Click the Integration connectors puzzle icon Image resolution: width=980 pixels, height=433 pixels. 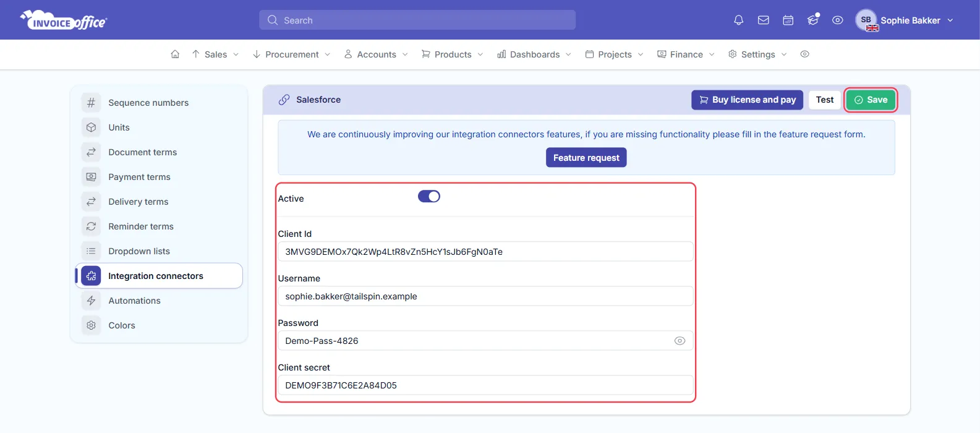(91, 276)
